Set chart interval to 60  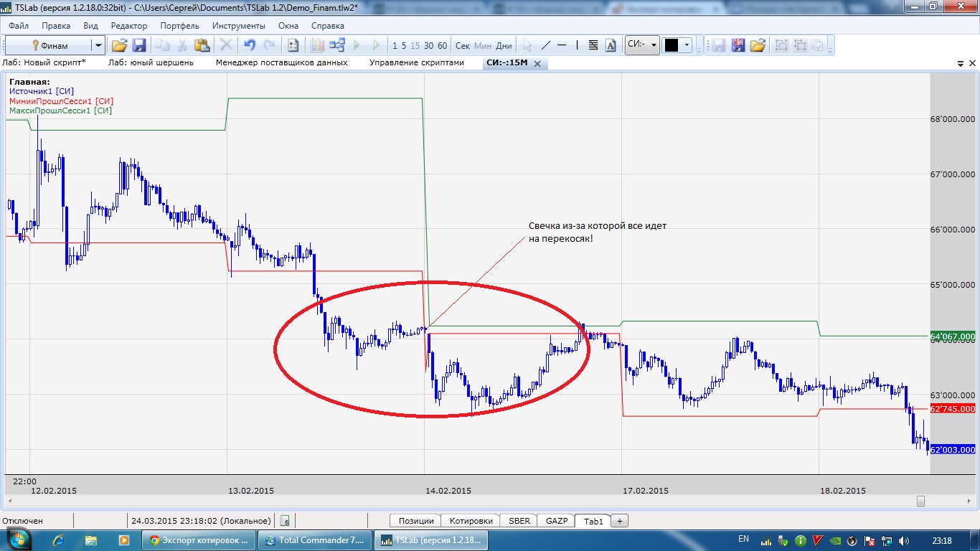pyautogui.click(x=442, y=45)
